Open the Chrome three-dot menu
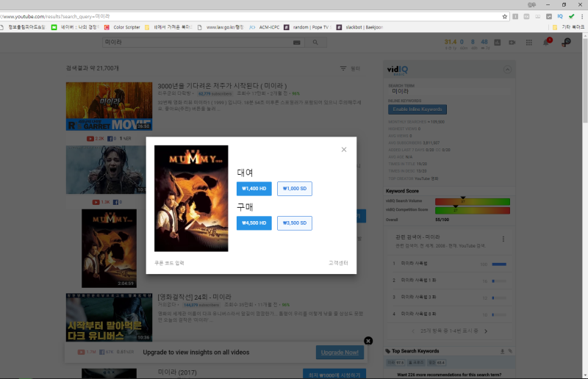The height and width of the screenshot is (379, 588). click(582, 16)
